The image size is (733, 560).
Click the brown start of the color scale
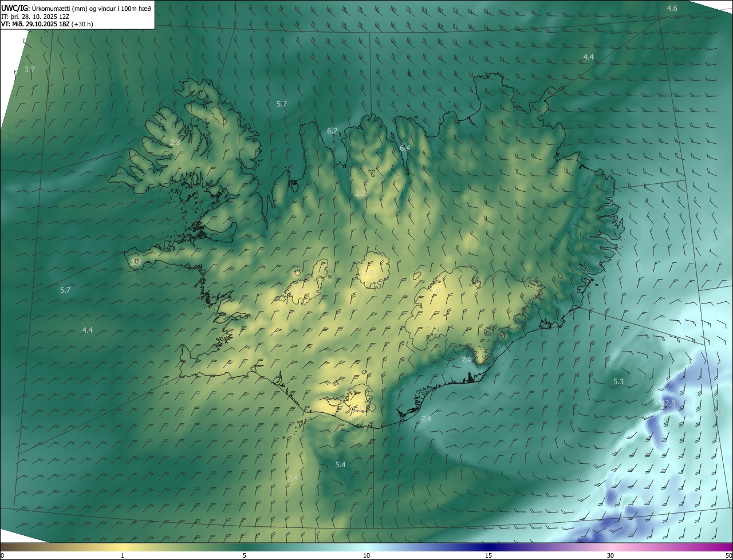pyautogui.click(x=11, y=547)
